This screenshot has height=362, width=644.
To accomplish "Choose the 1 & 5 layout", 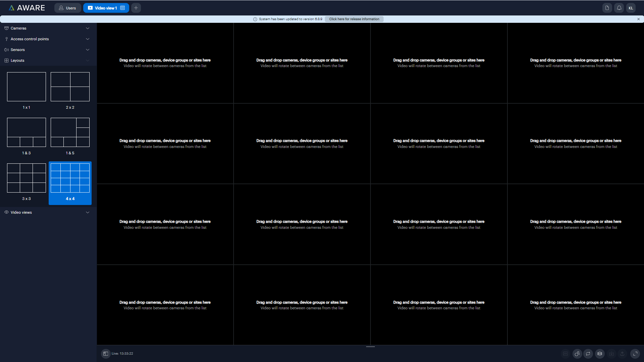I will [70, 133].
